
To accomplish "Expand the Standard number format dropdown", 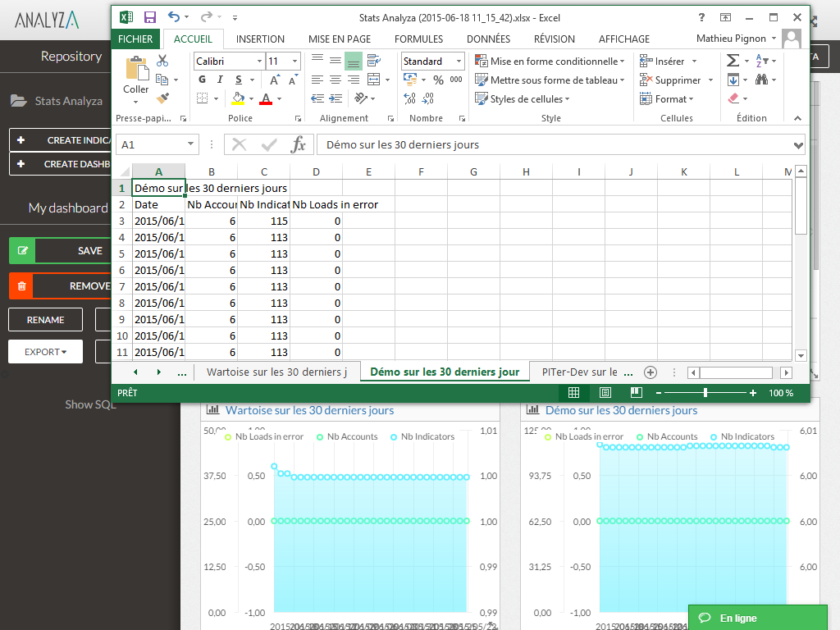I will pyautogui.click(x=459, y=62).
